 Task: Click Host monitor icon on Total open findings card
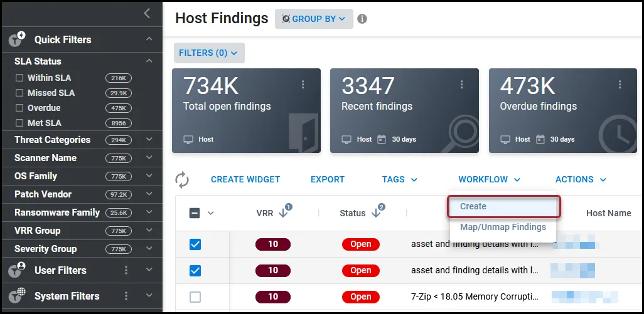[x=188, y=139]
